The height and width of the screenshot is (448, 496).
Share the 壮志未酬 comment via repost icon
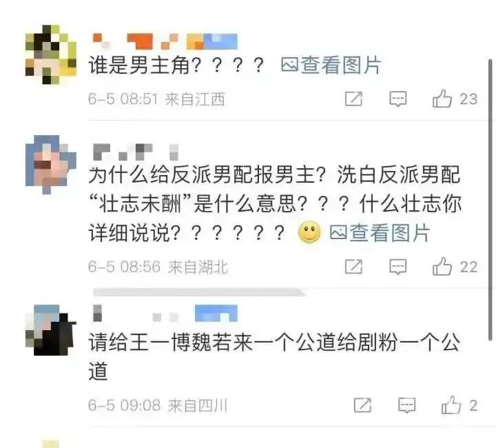(x=353, y=267)
